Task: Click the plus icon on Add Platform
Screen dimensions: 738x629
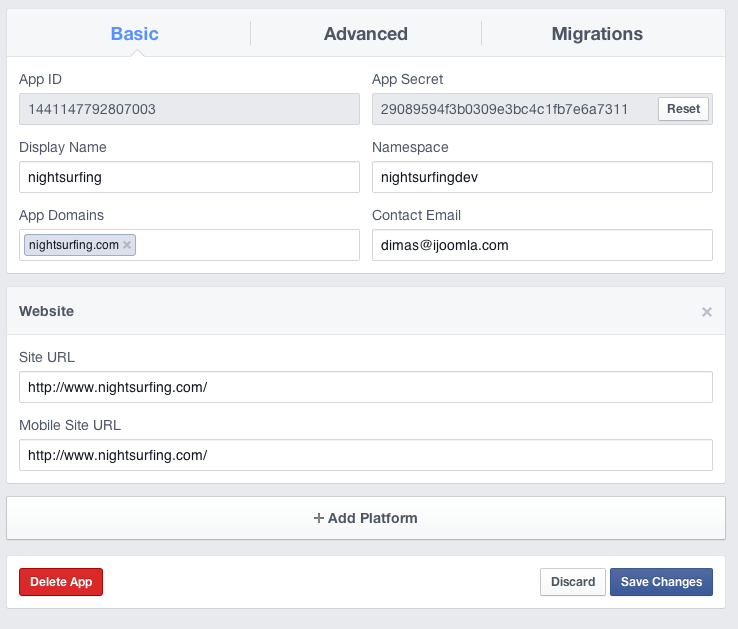Action: [319, 518]
